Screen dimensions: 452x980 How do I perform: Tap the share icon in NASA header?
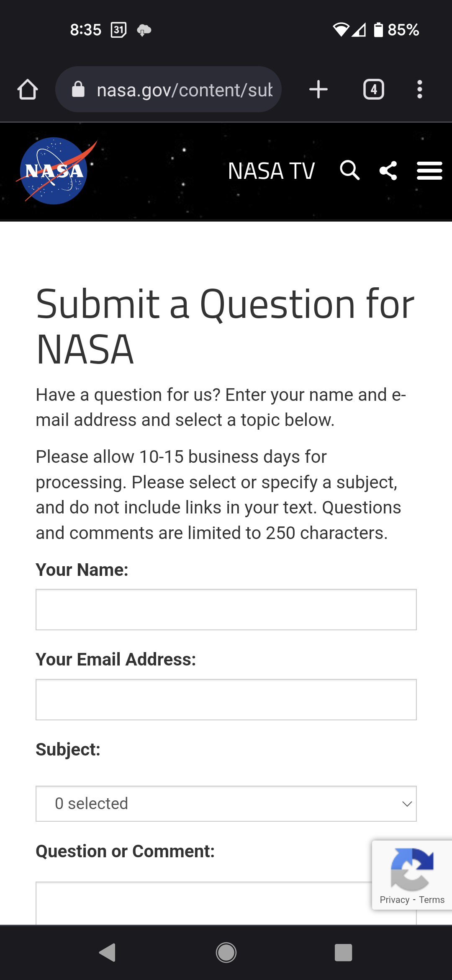click(388, 170)
